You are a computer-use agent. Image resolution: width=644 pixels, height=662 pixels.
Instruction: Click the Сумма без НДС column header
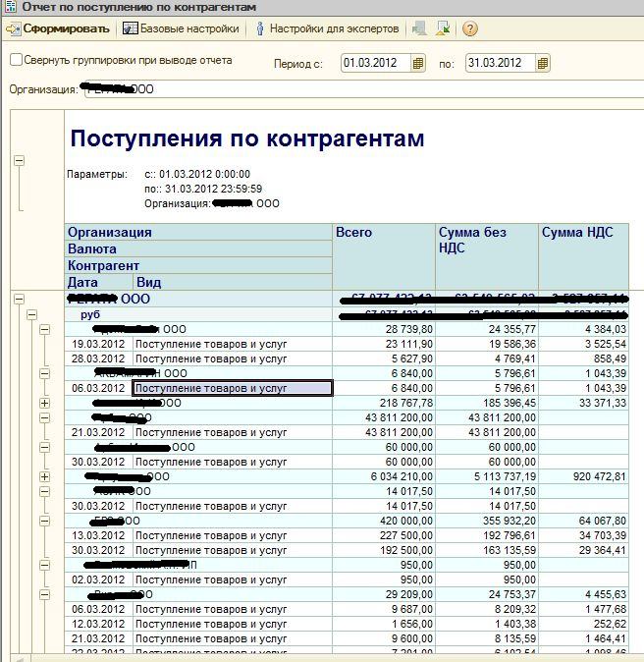pyautogui.click(x=487, y=256)
